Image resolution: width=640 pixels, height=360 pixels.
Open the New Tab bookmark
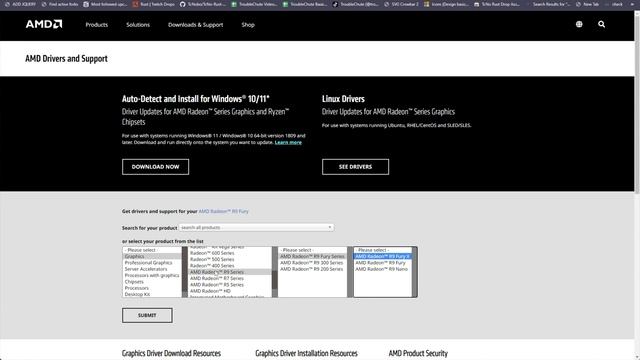pyautogui.click(x=587, y=4)
